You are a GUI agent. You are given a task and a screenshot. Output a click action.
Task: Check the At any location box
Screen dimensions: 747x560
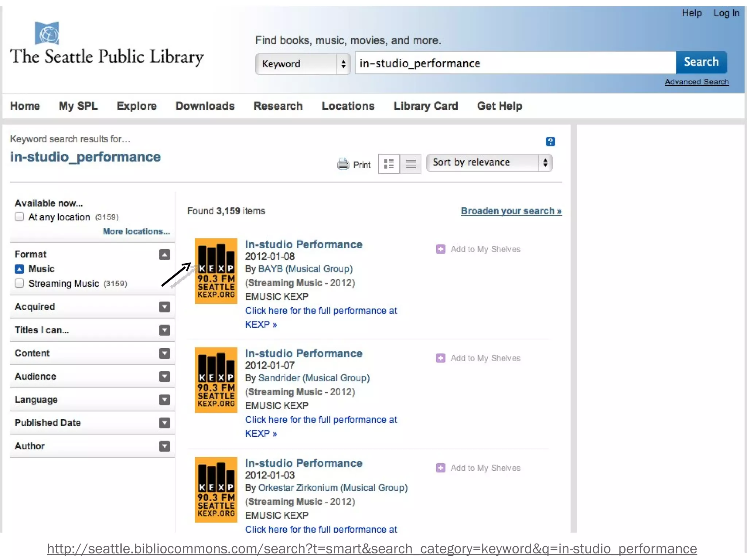coord(19,217)
